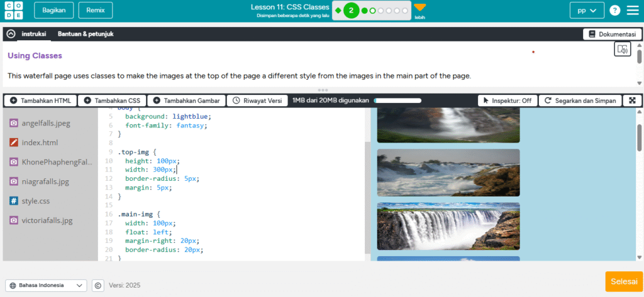Viewport: 644px width, 297px height.
Task: Collapse the instruksi panel chevron
Action: tap(11, 34)
